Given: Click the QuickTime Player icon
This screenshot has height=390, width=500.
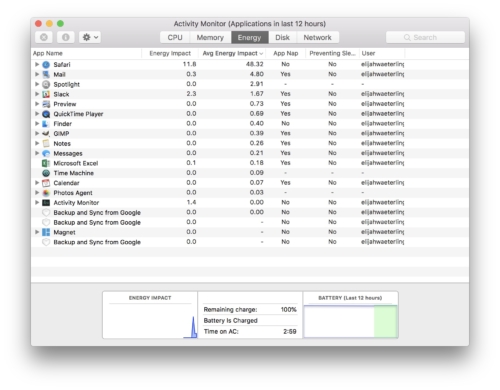Looking at the screenshot, I should (46, 114).
